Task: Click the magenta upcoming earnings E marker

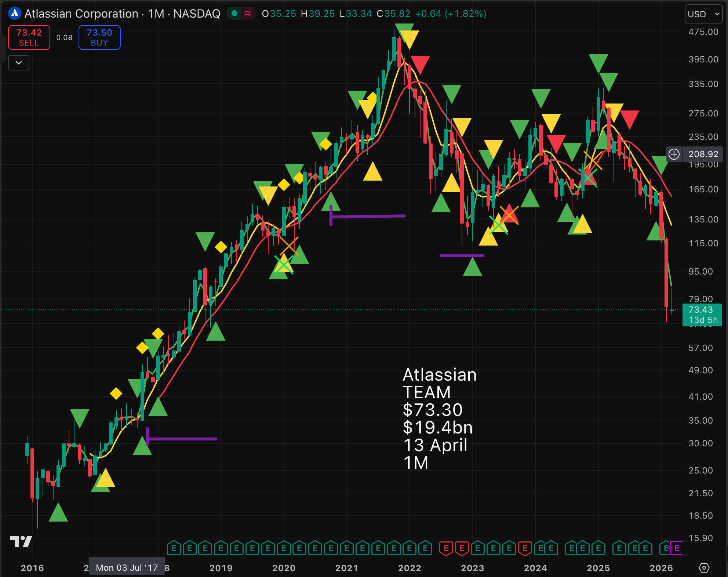Action: (677, 548)
